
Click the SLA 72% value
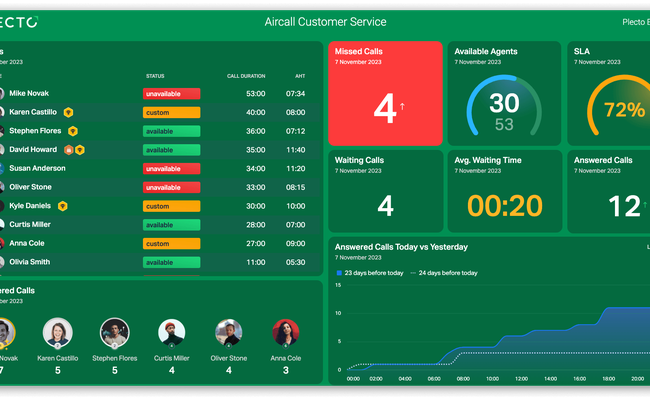tap(624, 110)
